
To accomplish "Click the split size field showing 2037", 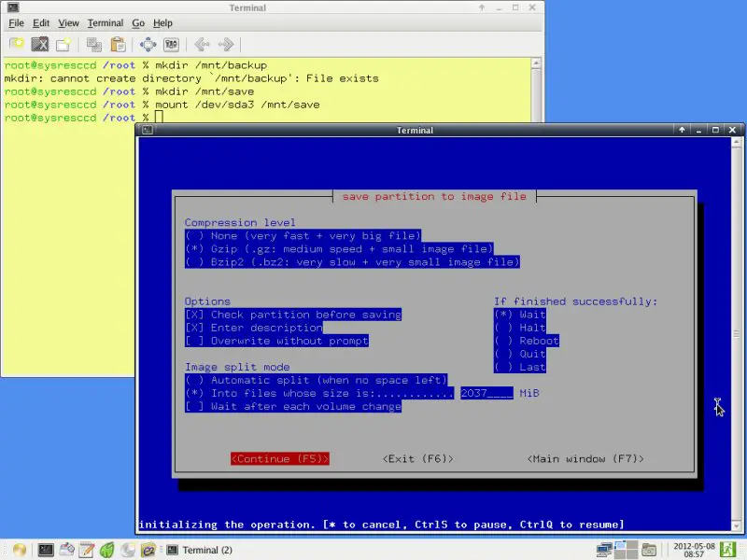I will (486, 393).
